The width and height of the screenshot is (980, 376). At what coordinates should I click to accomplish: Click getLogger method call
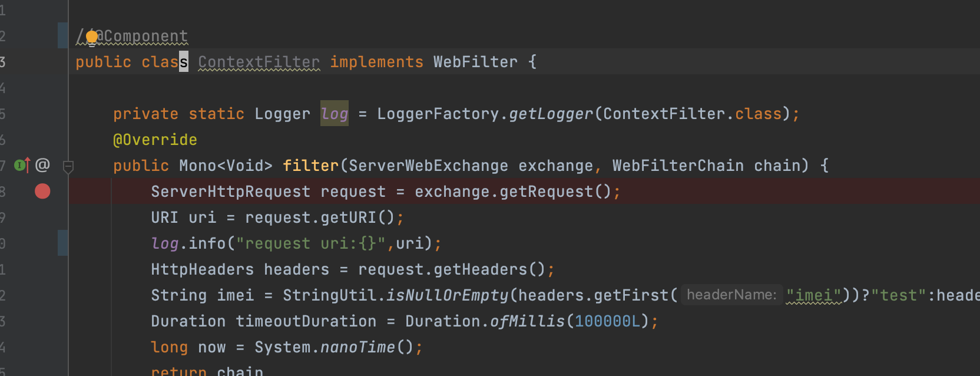551,114
